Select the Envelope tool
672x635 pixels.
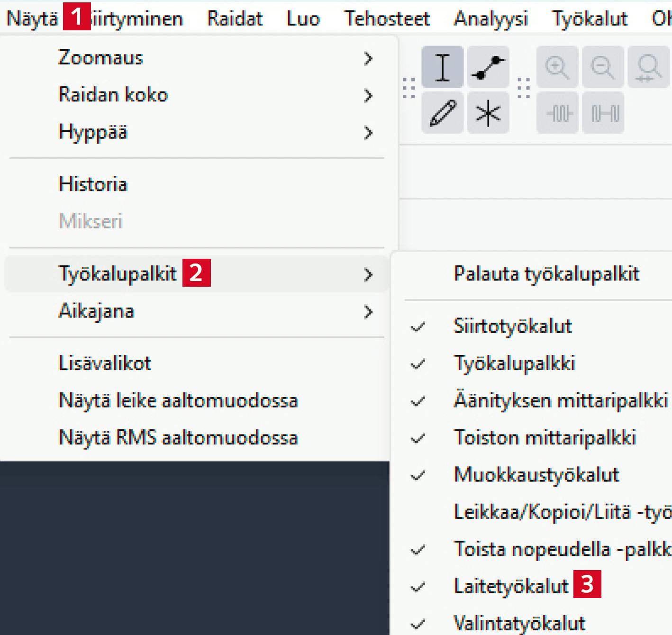point(488,67)
